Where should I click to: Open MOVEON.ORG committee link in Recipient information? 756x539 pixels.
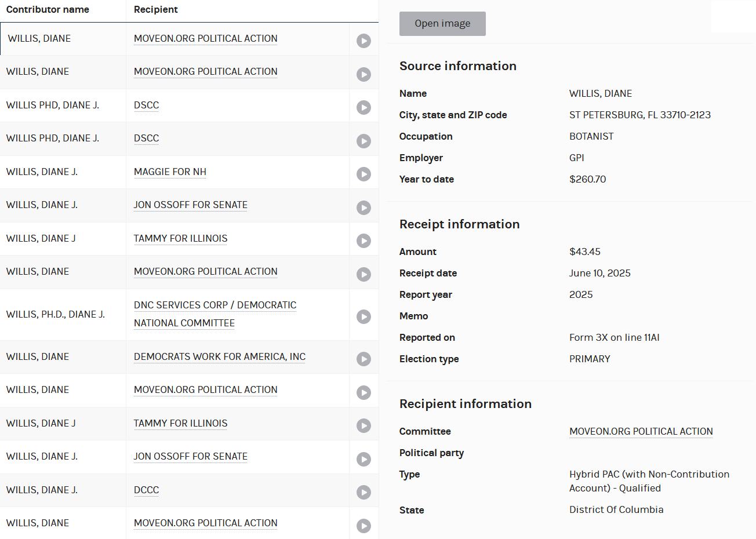click(x=641, y=431)
